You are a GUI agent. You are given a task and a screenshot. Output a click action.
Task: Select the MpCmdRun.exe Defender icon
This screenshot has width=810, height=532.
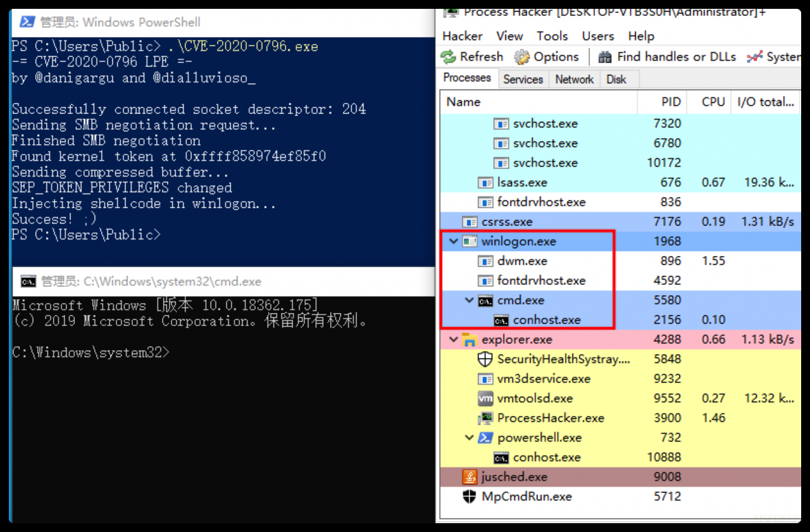[x=469, y=497]
